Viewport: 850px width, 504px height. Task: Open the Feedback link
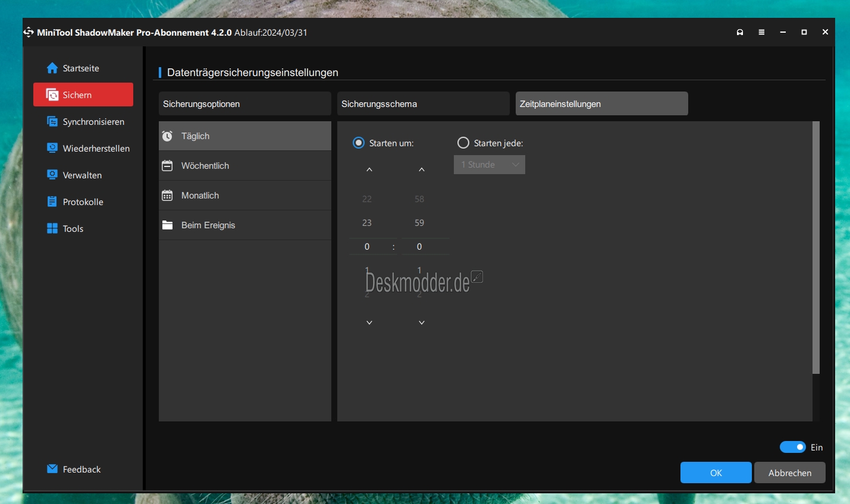81,470
